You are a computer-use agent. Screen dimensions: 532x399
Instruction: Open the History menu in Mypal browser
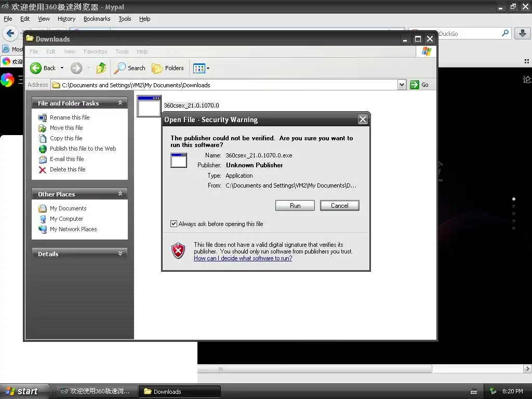tap(66, 19)
